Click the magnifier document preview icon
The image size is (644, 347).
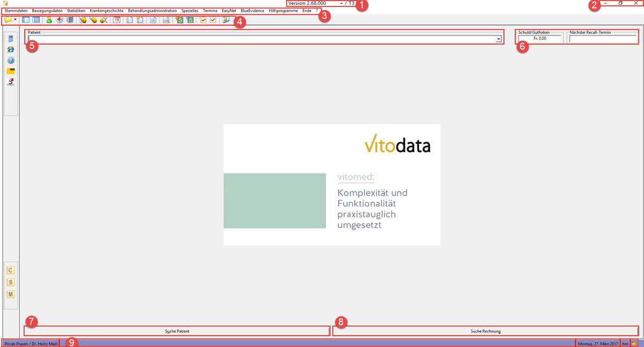167,20
